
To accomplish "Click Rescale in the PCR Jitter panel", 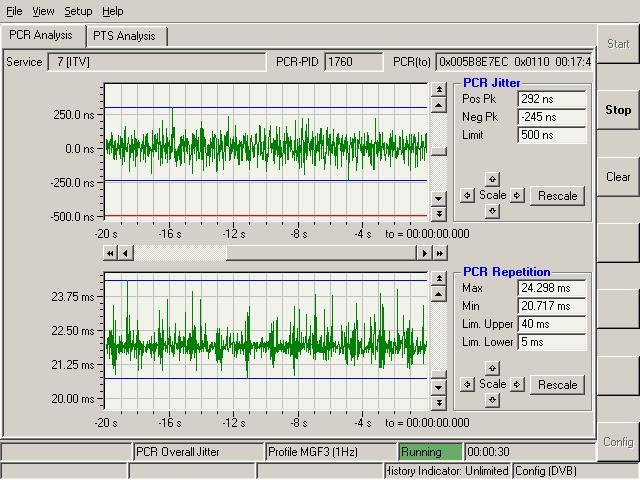I will 557,196.
